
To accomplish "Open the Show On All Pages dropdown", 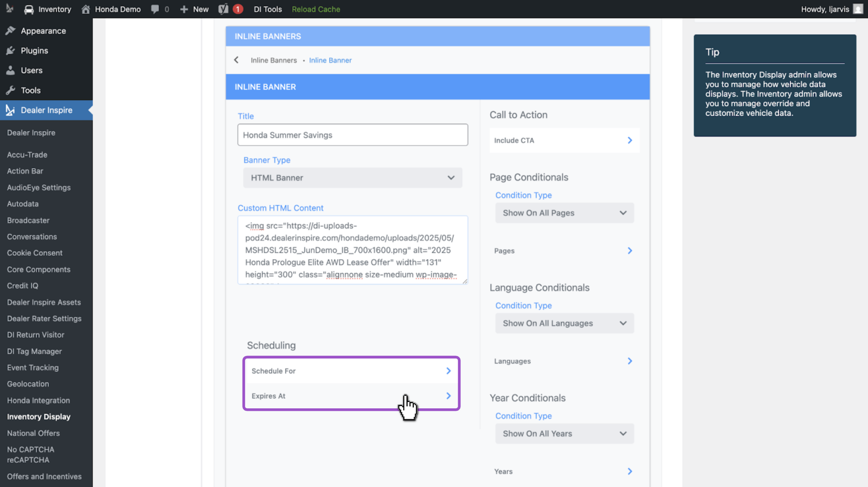I will (565, 213).
